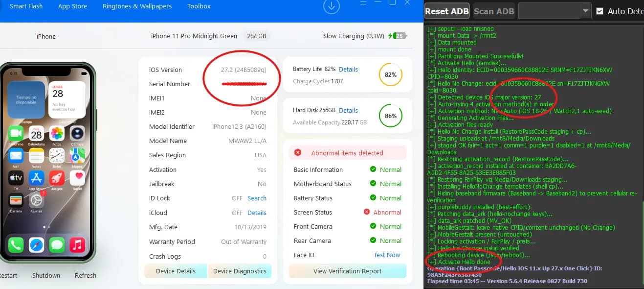Open Device Details
Screen dimensions: 644x289
pos(176,271)
